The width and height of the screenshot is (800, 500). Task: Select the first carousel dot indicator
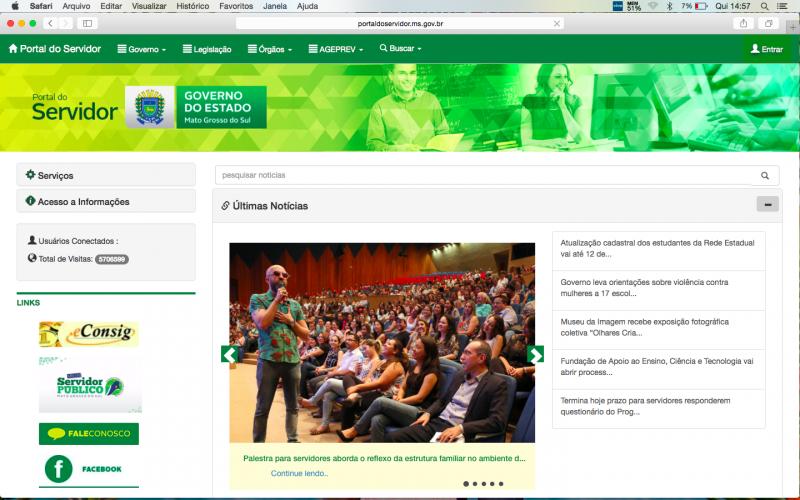(466, 484)
